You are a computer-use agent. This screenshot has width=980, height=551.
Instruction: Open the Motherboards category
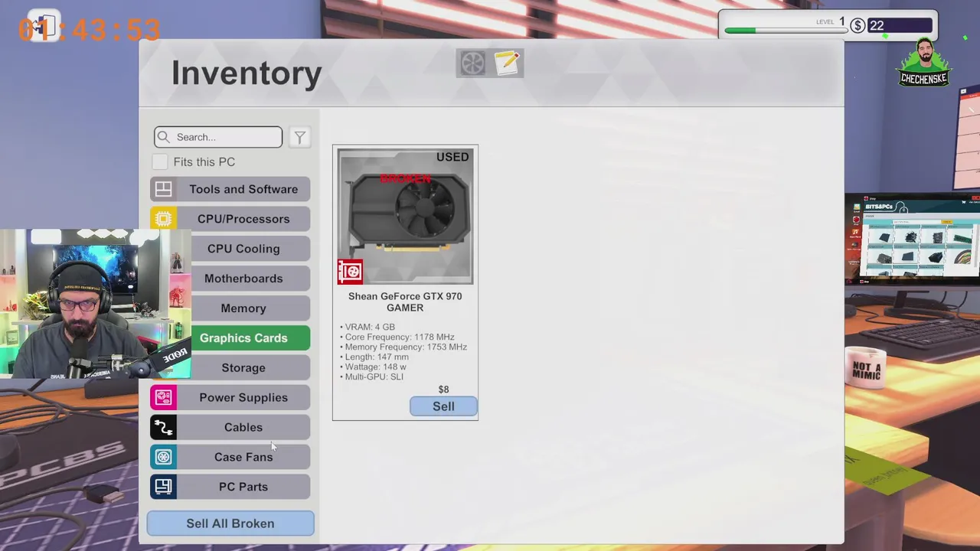[x=243, y=279]
